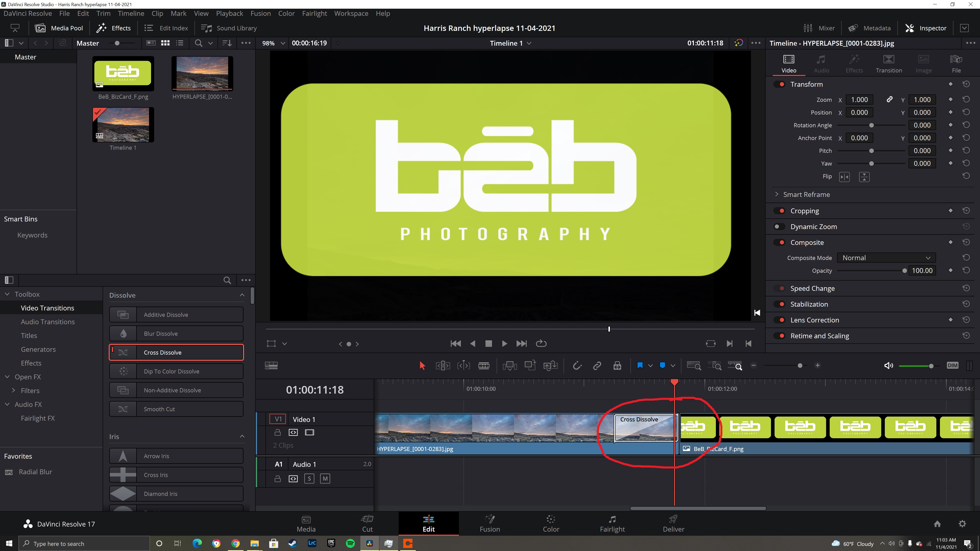Select the arrow Selection Mode tool

(422, 366)
